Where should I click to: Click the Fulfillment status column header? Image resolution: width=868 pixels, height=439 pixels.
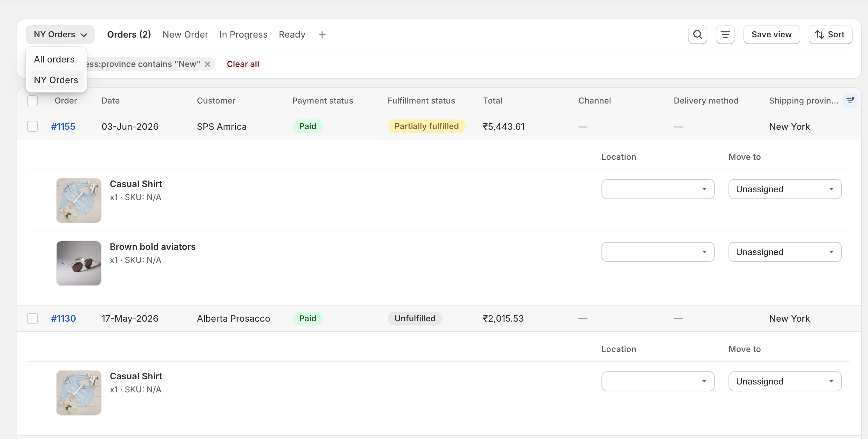421,101
